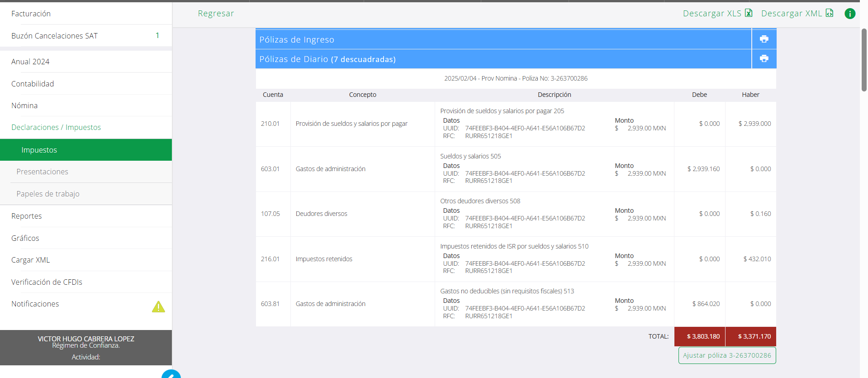The width and height of the screenshot is (868, 378).
Task: Go to Verificación de CFDIs
Action: [x=47, y=282]
